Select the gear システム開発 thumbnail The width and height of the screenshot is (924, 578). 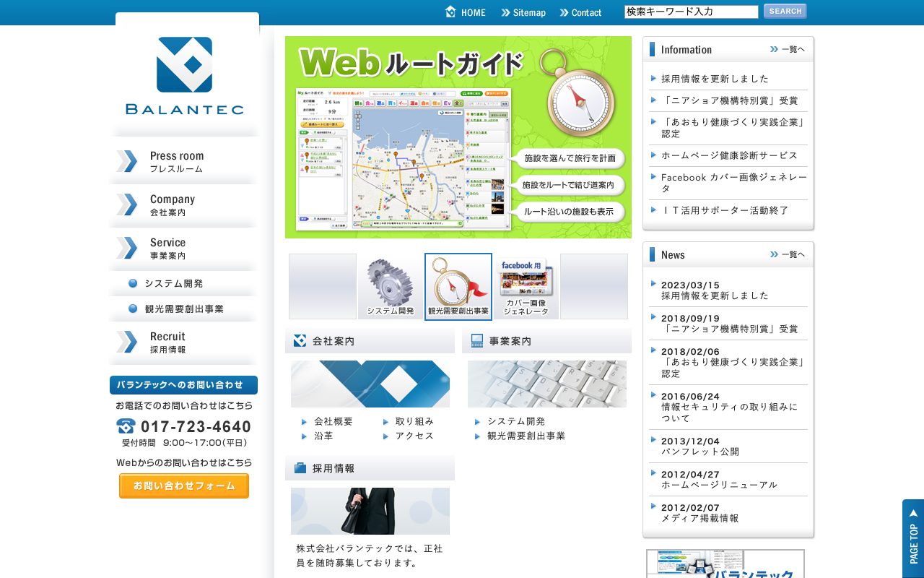[391, 286]
